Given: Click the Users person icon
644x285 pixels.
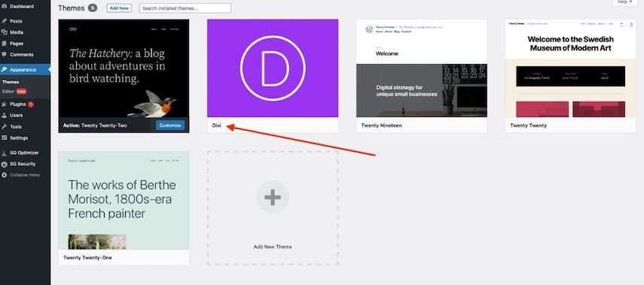Looking at the screenshot, I should coord(4,115).
